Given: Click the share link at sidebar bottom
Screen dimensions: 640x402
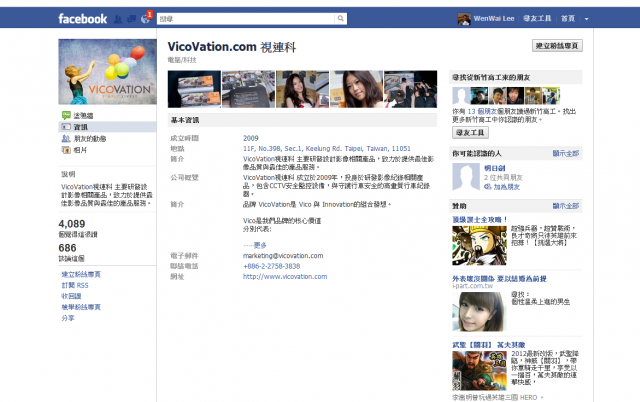Looking at the screenshot, I should [68, 318].
